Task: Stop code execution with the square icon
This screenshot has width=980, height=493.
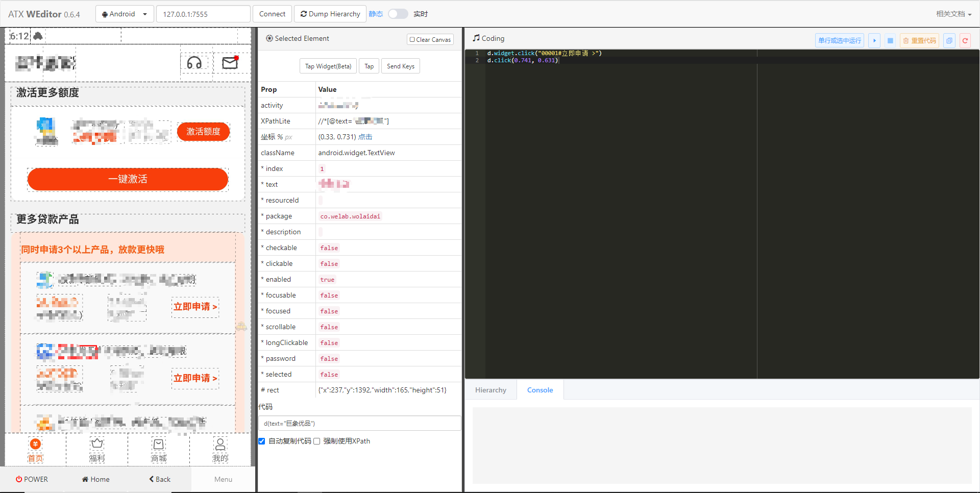Action: pos(890,40)
